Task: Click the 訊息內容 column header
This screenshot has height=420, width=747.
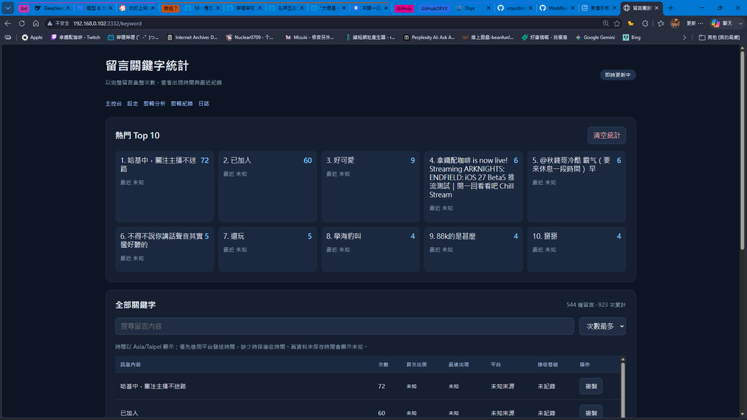Action: (x=130, y=364)
